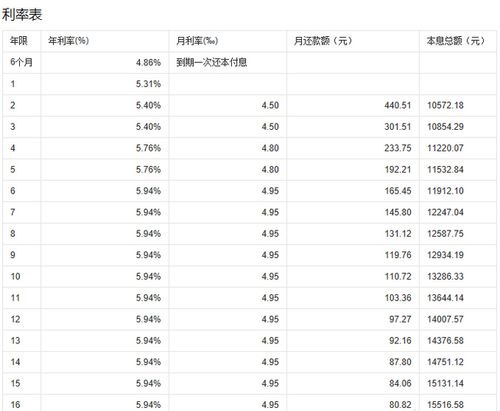Viewport: 500px width, 411px height.
Task: Click total amount 14376.58
Action: (445, 341)
